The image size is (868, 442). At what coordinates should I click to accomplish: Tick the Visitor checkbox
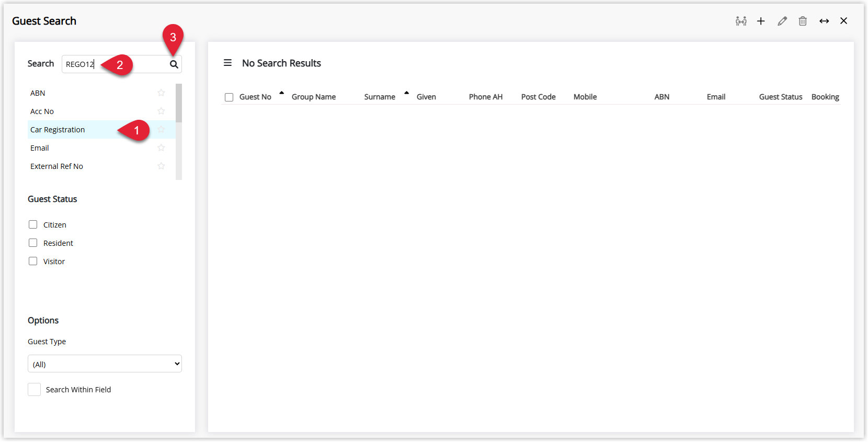(x=33, y=261)
